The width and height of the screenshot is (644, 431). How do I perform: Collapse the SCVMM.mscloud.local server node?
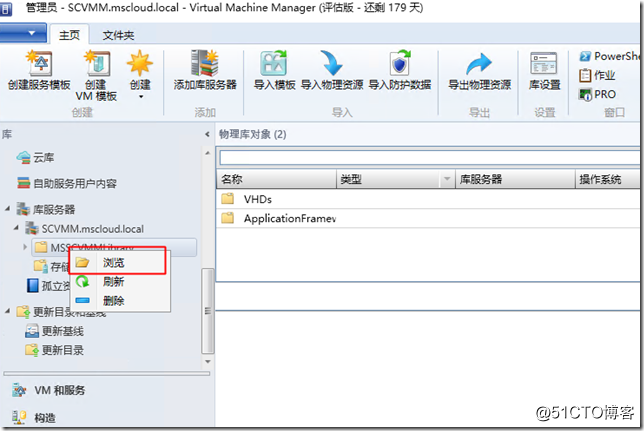pyautogui.click(x=16, y=227)
